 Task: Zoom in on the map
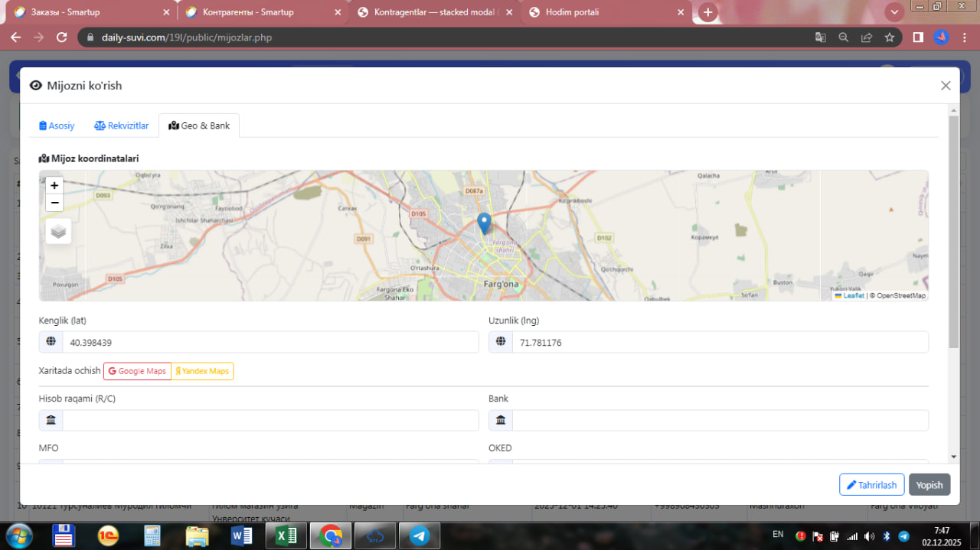coord(54,185)
